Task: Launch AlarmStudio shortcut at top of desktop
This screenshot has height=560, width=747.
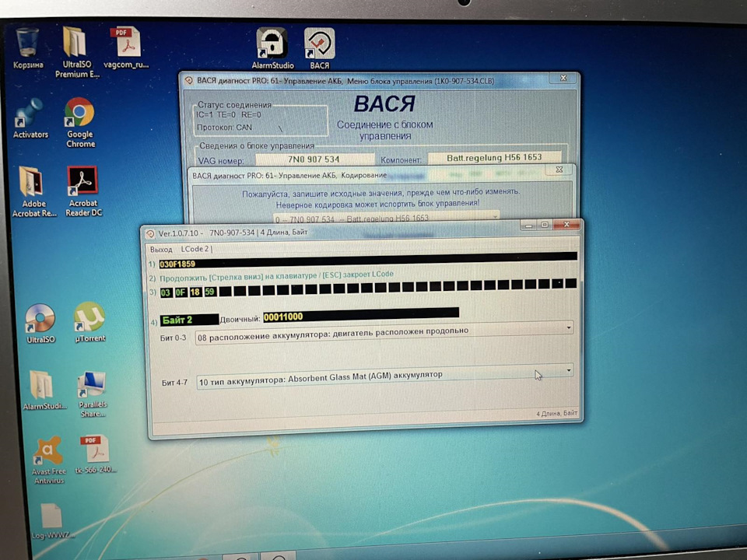Action: tap(272, 48)
